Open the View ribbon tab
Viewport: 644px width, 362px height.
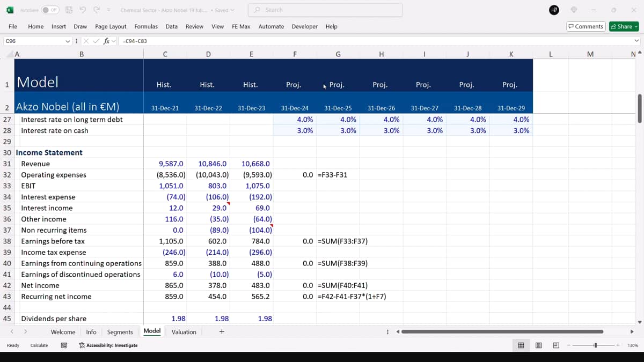click(x=217, y=26)
